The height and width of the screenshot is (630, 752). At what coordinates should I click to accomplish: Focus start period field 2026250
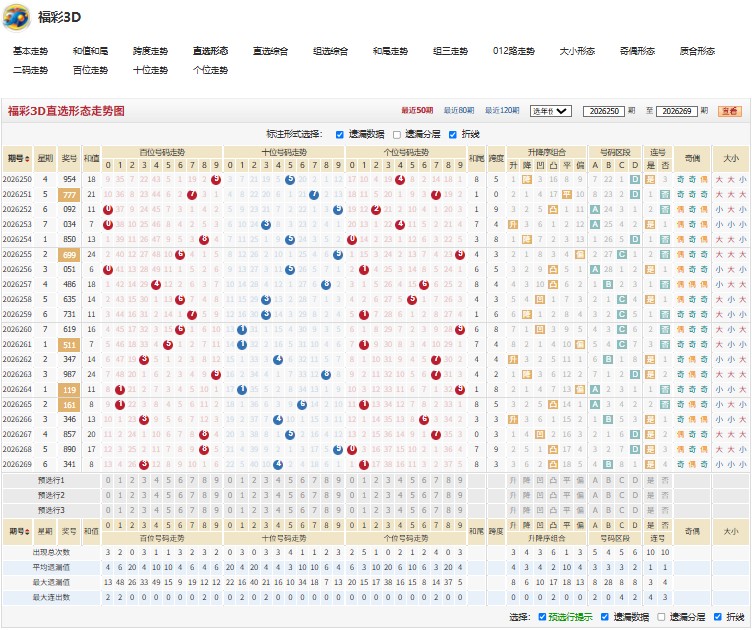[x=604, y=111]
